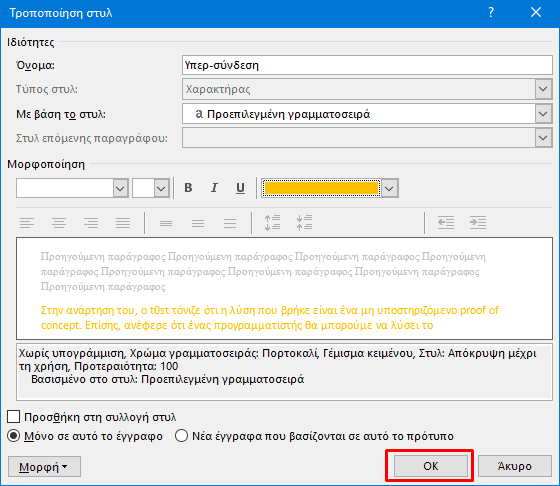Select Μόνο σε αυτό το έγγραφο radio button
The height and width of the screenshot is (486, 560).
click(14, 436)
